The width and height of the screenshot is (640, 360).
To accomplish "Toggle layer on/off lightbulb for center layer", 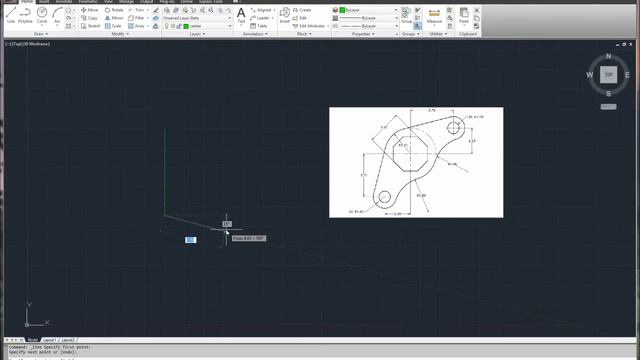I will coord(167,26).
